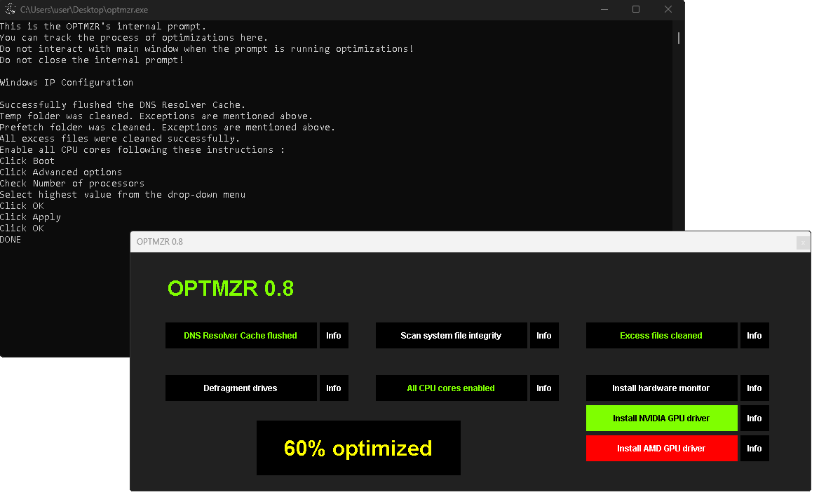Click 'Click Boot' console line
The width and height of the screenshot is (826, 504).
pos(27,161)
